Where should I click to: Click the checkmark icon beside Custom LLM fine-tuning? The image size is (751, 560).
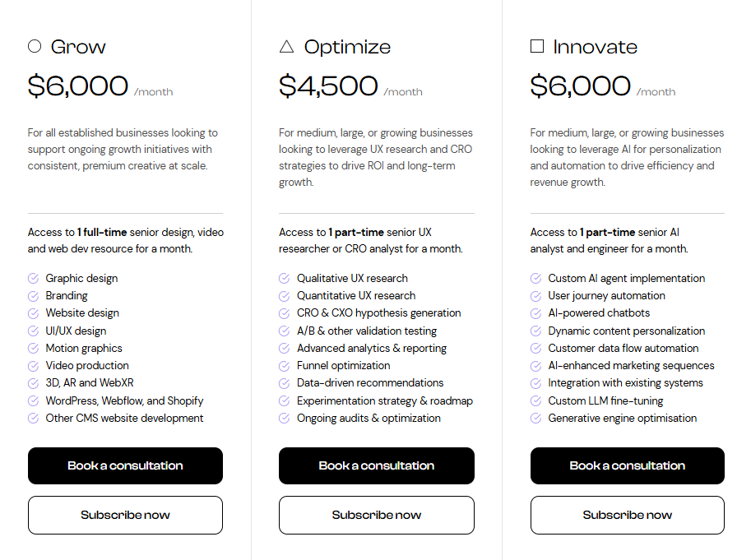pos(536,401)
